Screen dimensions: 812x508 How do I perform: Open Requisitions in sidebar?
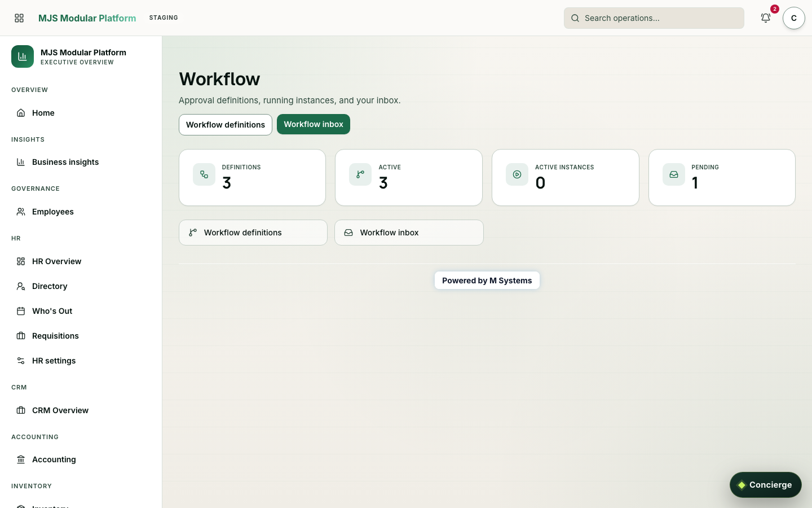click(x=81, y=336)
